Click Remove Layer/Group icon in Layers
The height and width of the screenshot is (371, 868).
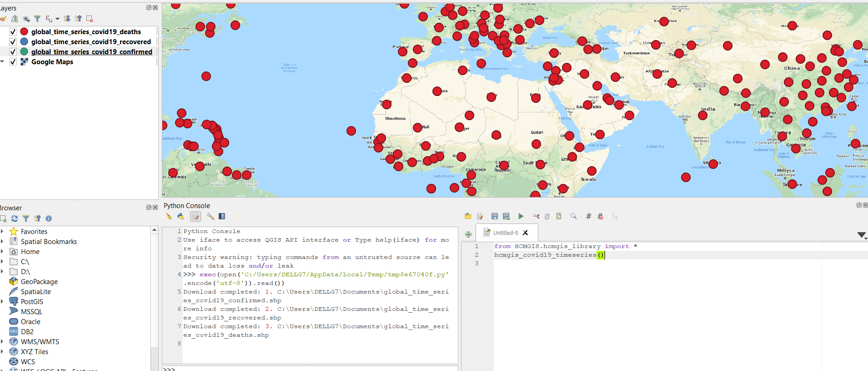click(x=90, y=19)
